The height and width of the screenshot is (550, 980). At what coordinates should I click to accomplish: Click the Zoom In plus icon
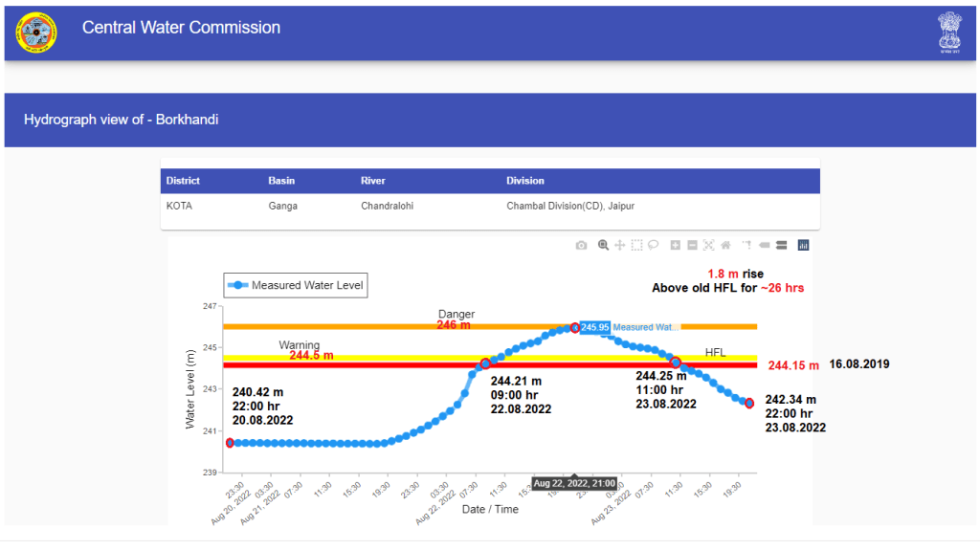676,246
